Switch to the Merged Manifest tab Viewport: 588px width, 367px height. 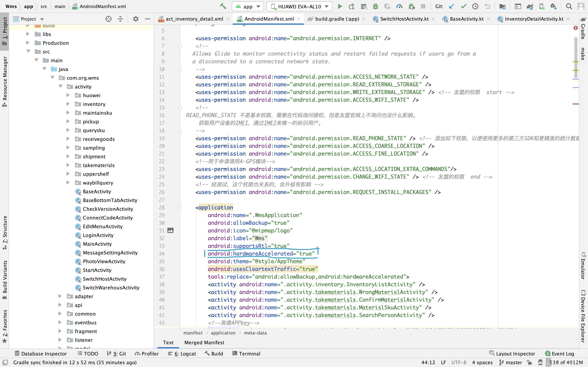(x=204, y=342)
